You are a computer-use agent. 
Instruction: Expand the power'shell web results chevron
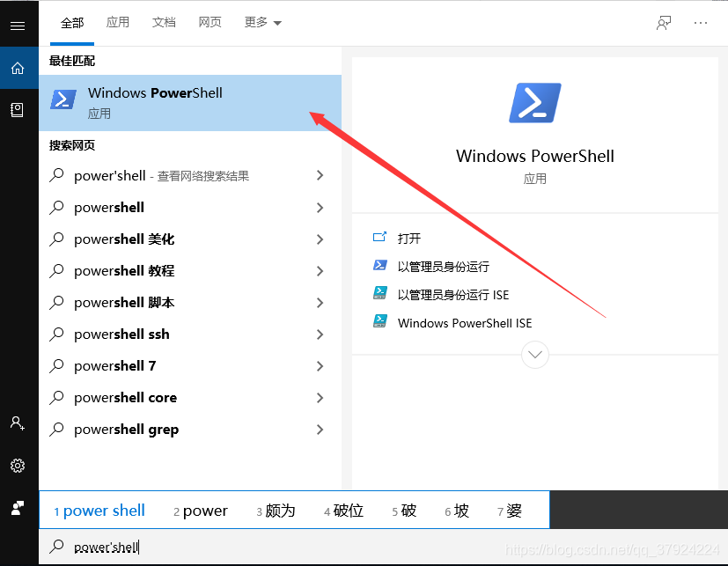(x=320, y=175)
